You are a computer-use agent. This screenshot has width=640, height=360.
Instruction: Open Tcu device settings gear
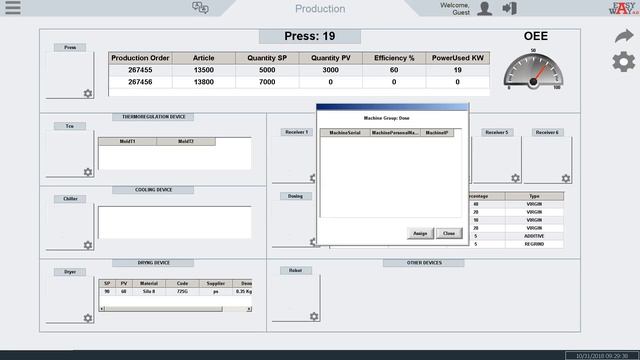coord(88,172)
